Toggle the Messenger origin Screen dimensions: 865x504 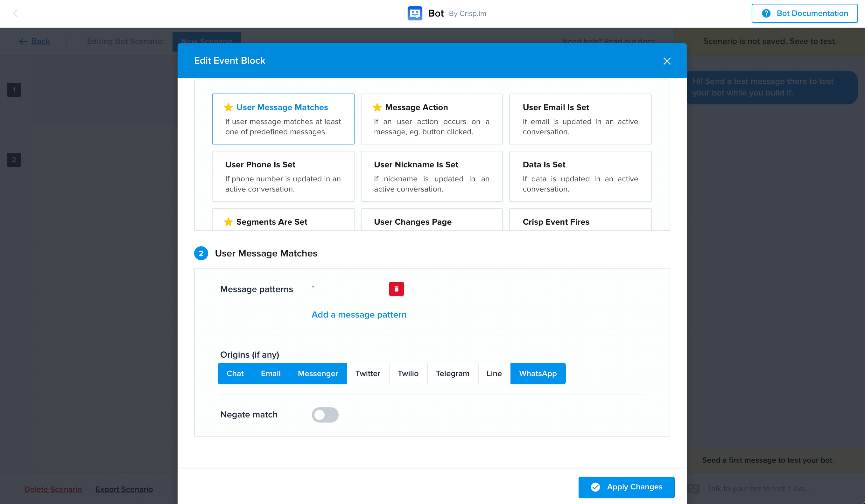point(318,373)
